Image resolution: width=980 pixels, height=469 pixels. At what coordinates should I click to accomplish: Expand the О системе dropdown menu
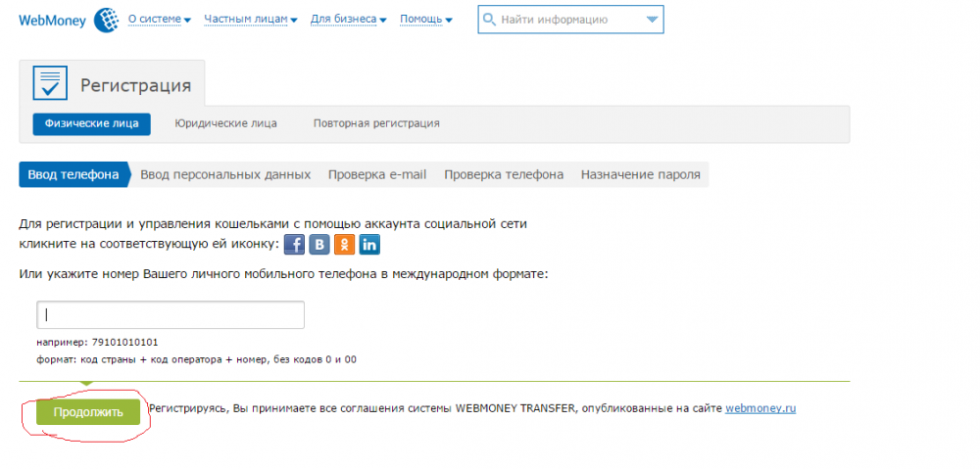click(159, 20)
